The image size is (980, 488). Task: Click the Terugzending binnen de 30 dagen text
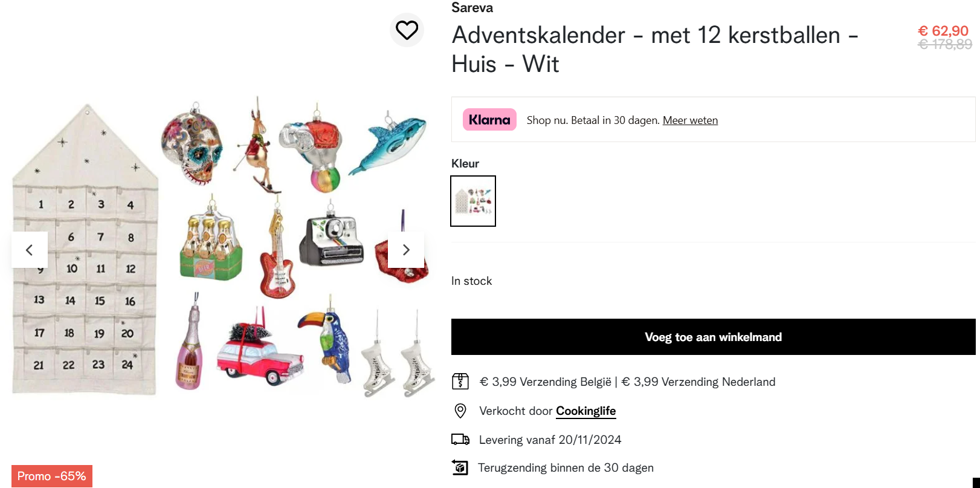(566, 468)
